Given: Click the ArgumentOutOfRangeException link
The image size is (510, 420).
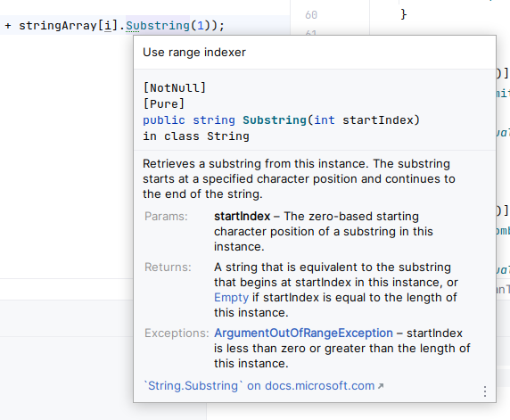Looking at the screenshot, I should [x=303, y=334].
